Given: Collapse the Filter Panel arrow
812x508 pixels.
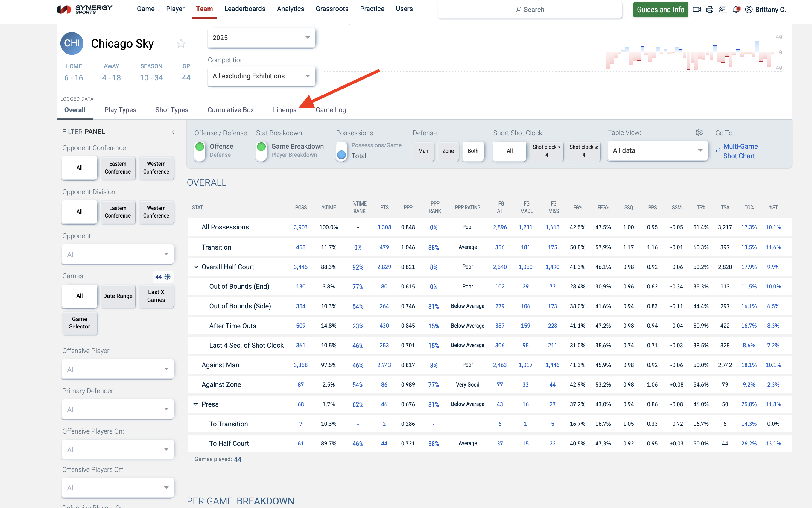Looking at the screenshot, I should coord(173,132).
